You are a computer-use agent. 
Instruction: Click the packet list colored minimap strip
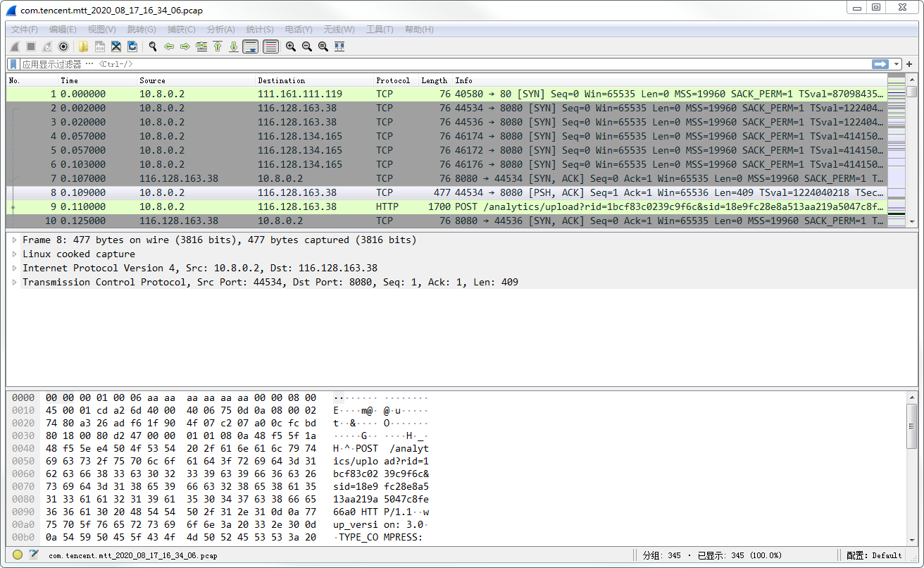point(896,151)
